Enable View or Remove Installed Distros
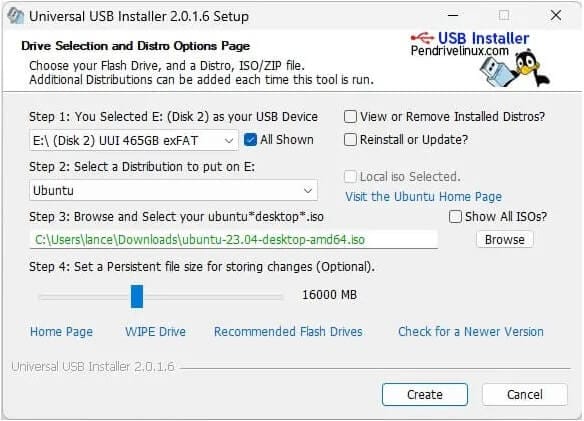584x421 pixels. [350, 117]
